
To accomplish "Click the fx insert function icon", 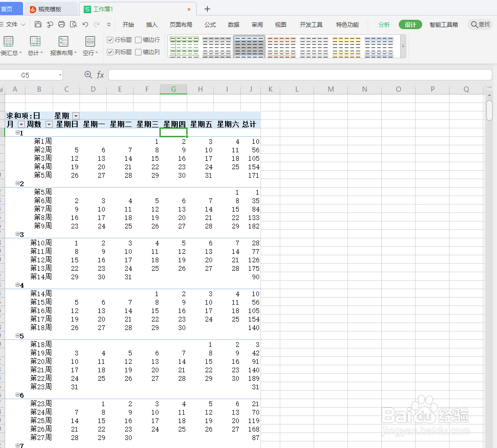I will tap(100, 75).
